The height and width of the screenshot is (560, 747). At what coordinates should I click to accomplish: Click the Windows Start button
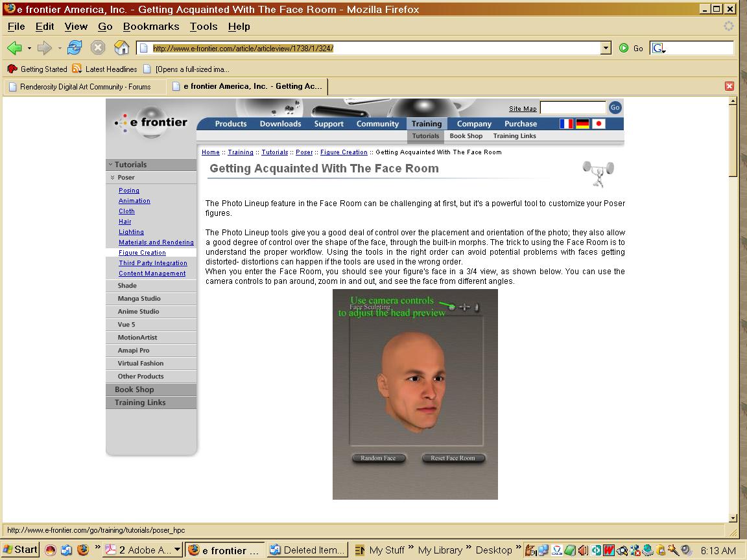[20, 550]
